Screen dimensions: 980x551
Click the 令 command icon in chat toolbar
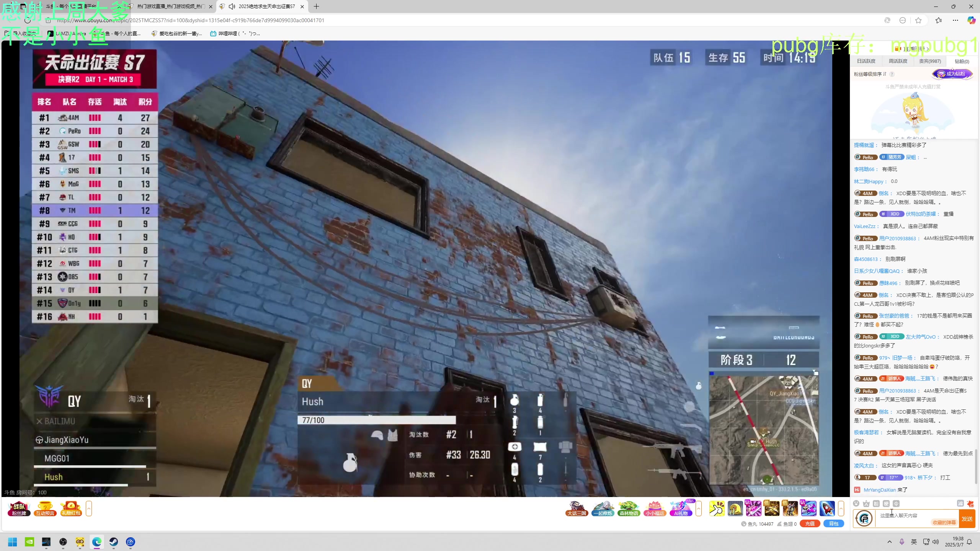(x=896, y=504)
